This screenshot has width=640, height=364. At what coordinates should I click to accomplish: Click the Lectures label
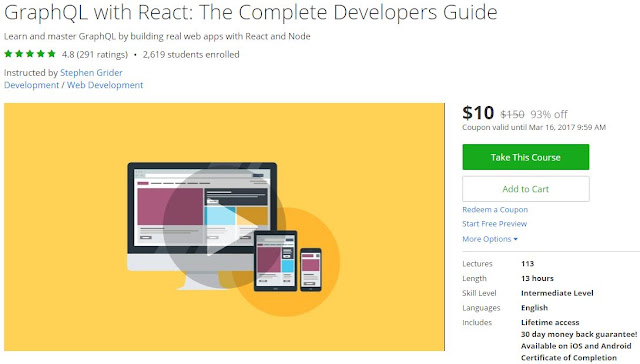pos(477,264)
